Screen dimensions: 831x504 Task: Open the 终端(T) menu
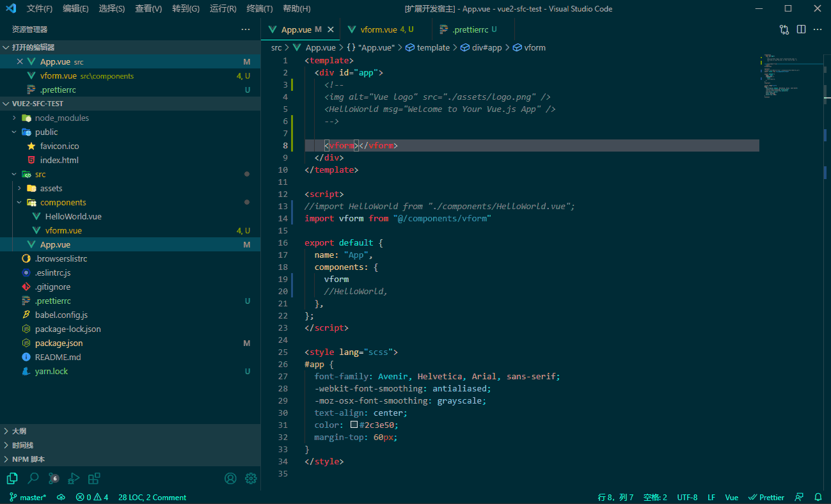pos(259,9)
